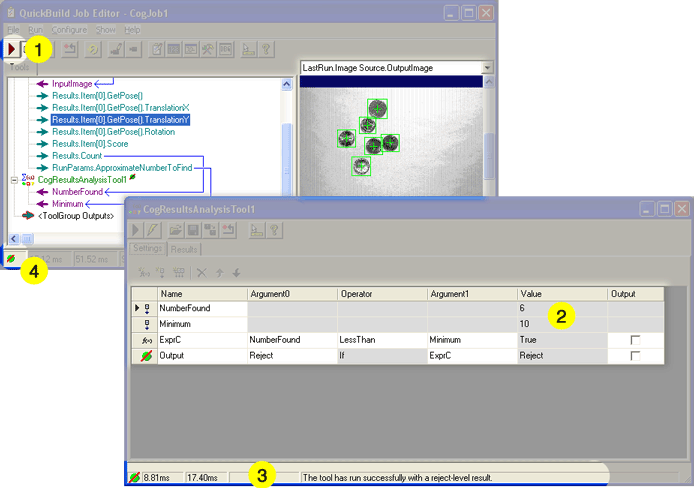Collapse the CogResultsAnalysisTool1 tree node
Image resolution: width=694 pixels, height=488 pixels.
13,179
